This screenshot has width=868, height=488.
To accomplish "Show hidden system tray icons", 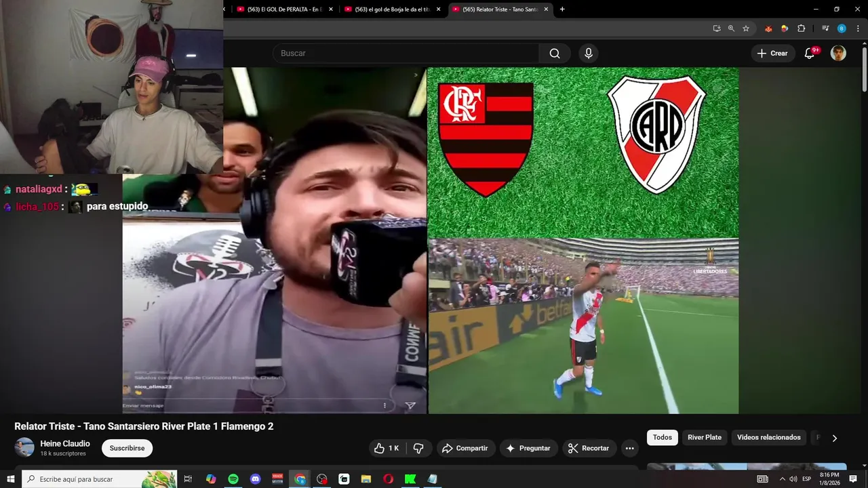I will tap(783, 479).
